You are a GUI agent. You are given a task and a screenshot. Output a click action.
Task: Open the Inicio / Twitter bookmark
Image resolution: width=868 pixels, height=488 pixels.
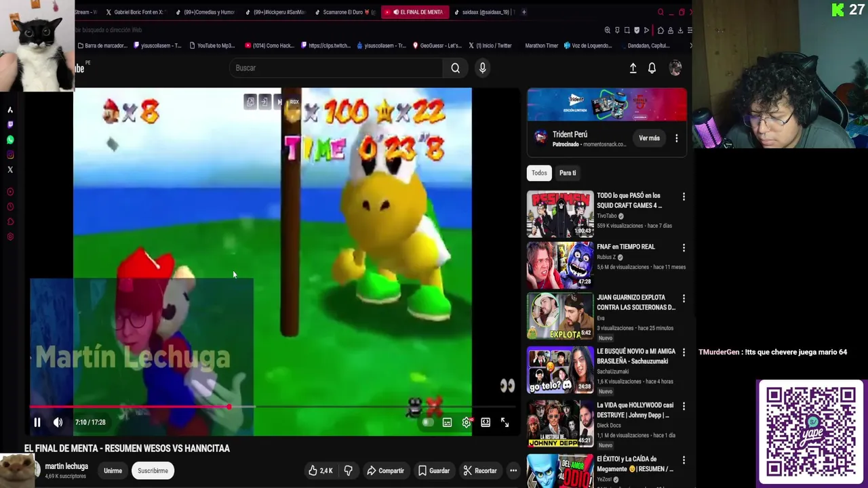[490, 45]
